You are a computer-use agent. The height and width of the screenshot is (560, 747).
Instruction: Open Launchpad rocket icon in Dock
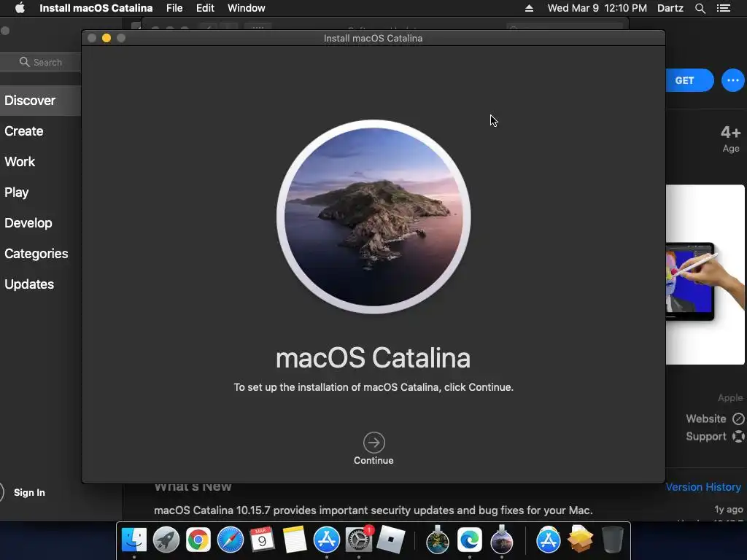(166, 540)
